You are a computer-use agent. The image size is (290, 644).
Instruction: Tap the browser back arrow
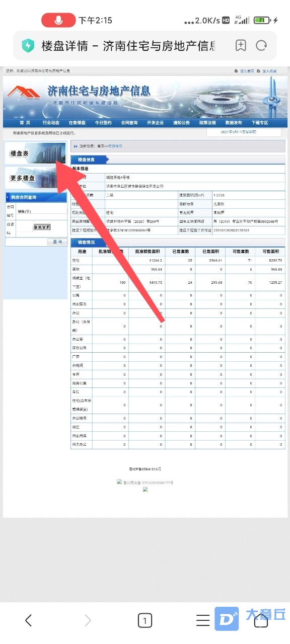[29, 620]
